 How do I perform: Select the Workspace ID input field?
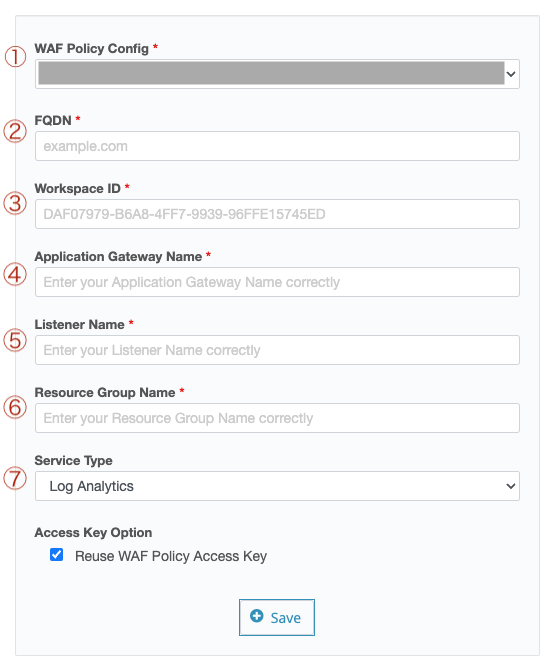point(277,214)
